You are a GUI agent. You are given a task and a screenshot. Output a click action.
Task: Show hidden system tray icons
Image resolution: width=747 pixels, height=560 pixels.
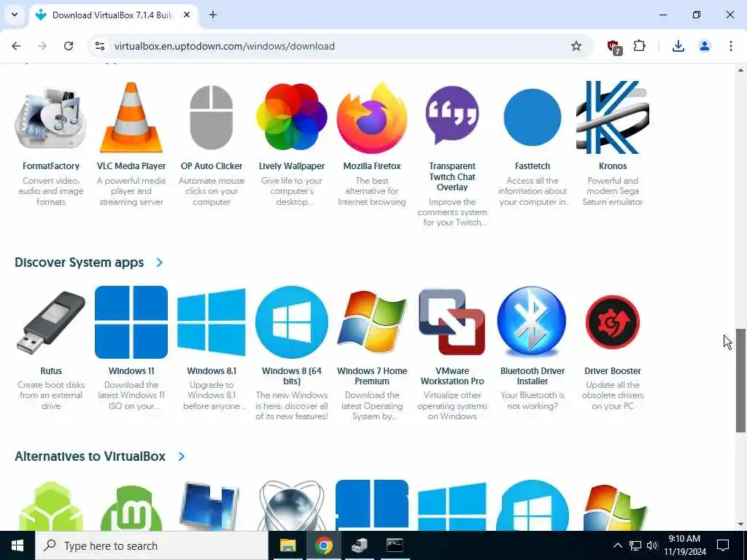(617, 545)
